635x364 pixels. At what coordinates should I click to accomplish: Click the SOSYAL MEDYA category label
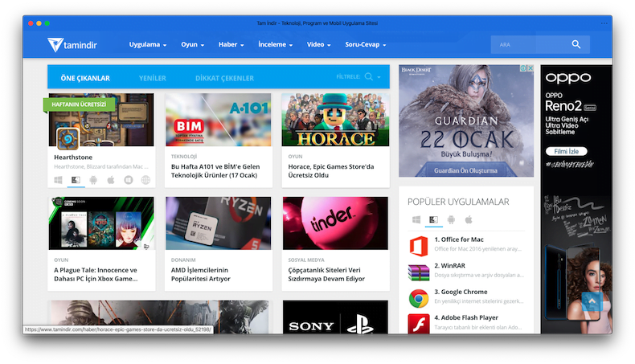pyautogui.click(x=306, y=260)
